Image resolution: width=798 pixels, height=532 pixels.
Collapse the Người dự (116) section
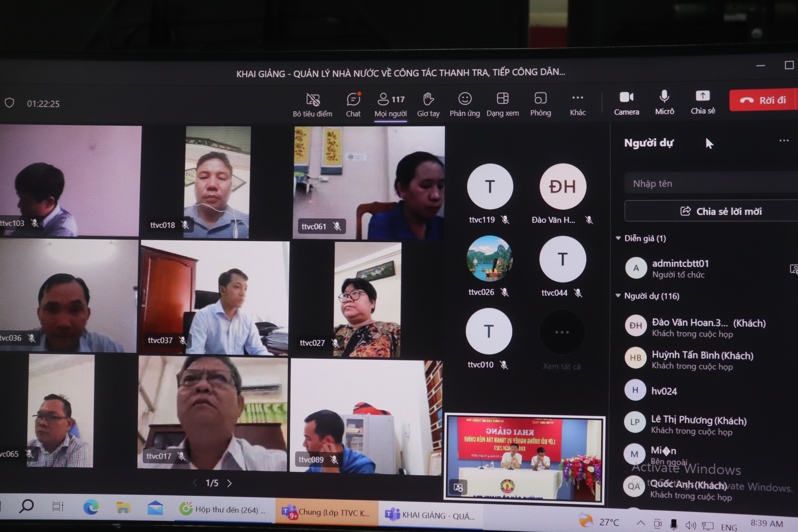(x=618, y=296)
